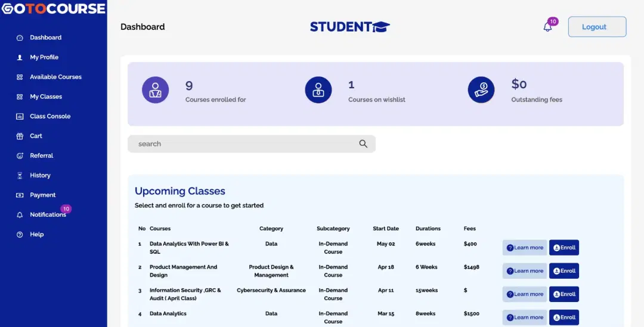
Task: Select My Classes in the sidebar
Action: [46, 96]
